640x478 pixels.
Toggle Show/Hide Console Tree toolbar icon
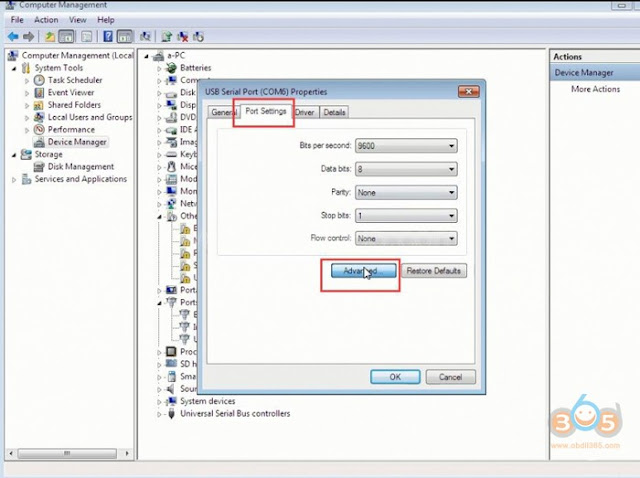tap(66, 37)
